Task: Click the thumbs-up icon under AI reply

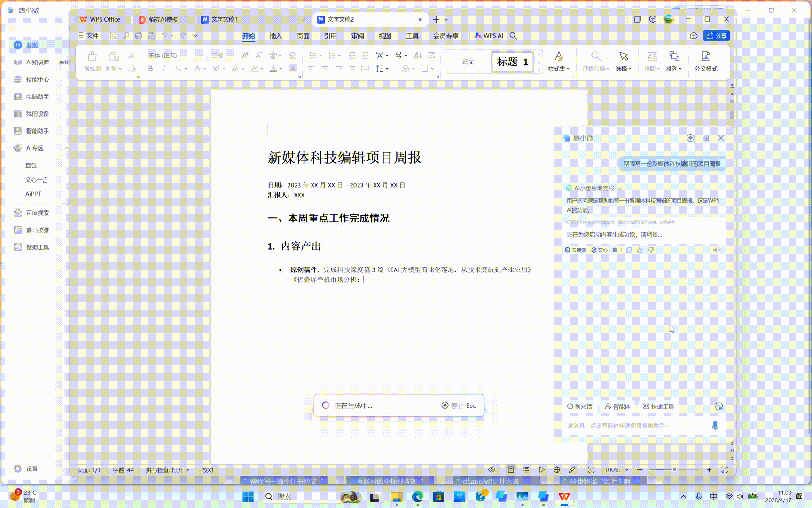Action: 640,250
